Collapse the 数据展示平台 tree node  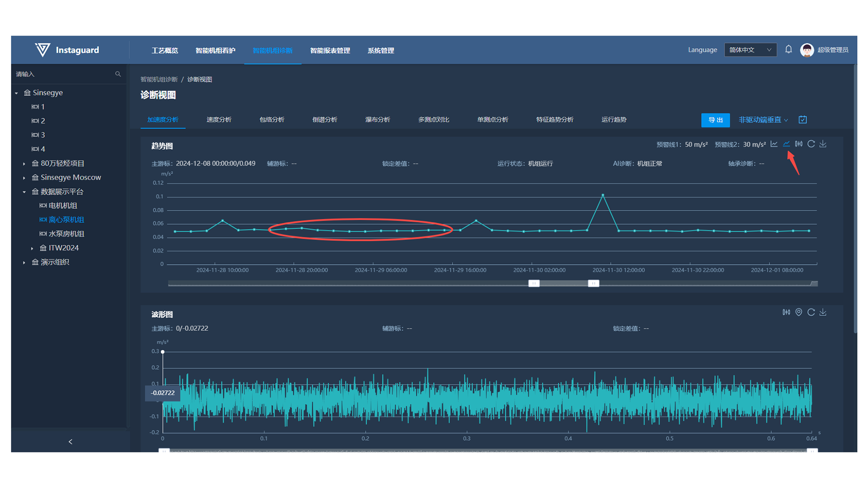click(x=24, y=192)
